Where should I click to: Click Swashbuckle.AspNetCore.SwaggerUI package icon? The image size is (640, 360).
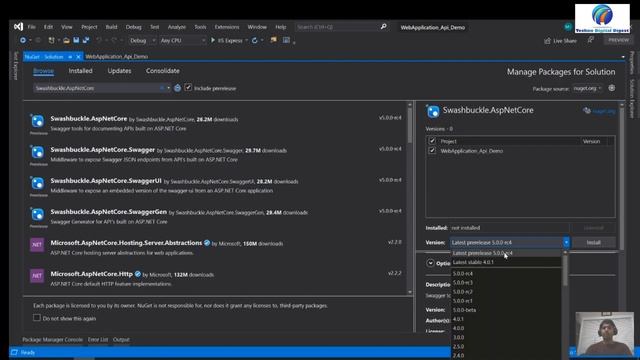pyautogui.click(x=38, y=183)
